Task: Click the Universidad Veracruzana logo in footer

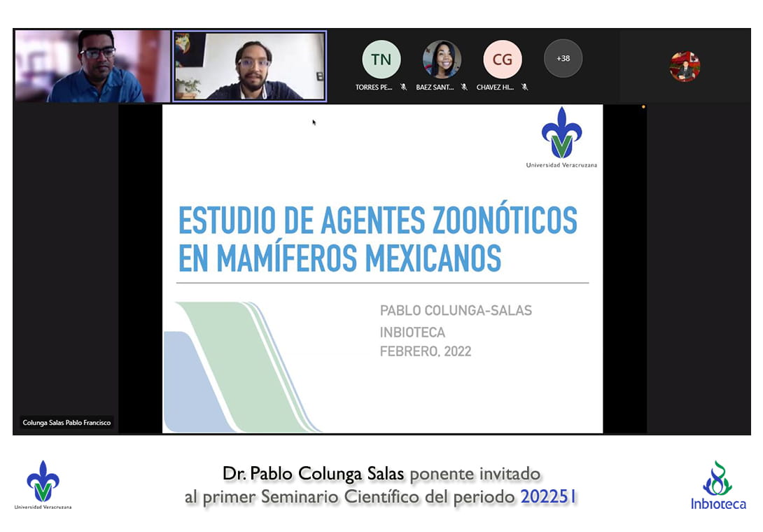Action: (43, 484)
